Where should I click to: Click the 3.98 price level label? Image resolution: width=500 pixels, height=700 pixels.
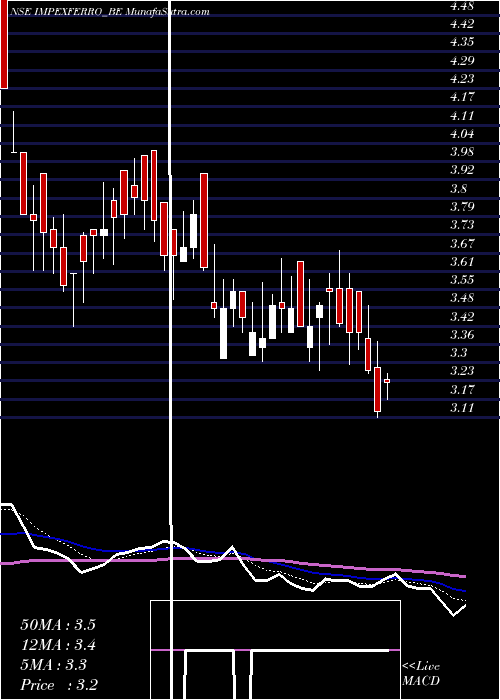click(462, 152)
